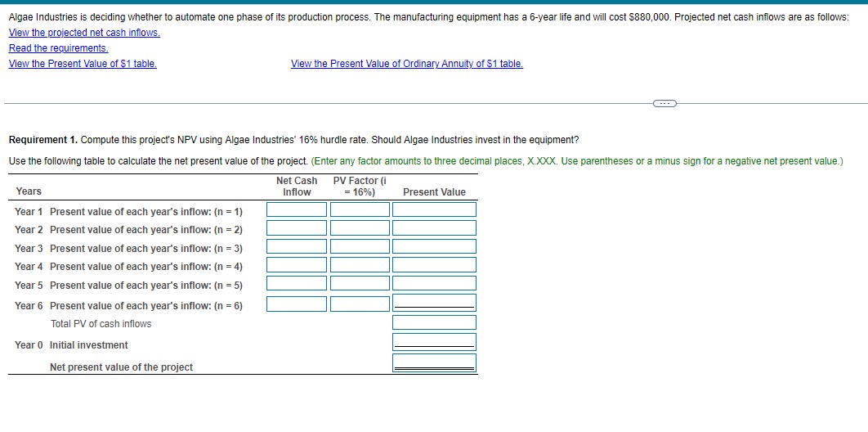Click the 'Present Value' column header
This screenshot has width=868, height=432.
[x=435, y=192]
